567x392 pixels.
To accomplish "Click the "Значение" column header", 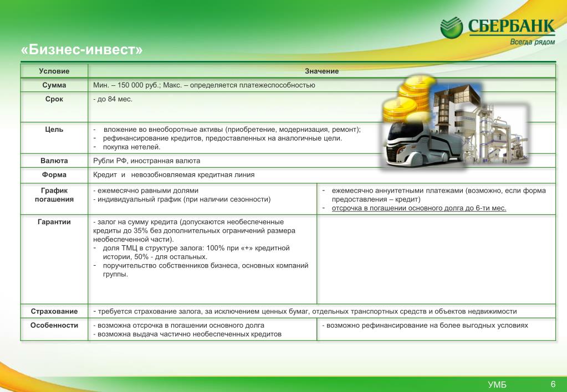I will click(322, 71).
